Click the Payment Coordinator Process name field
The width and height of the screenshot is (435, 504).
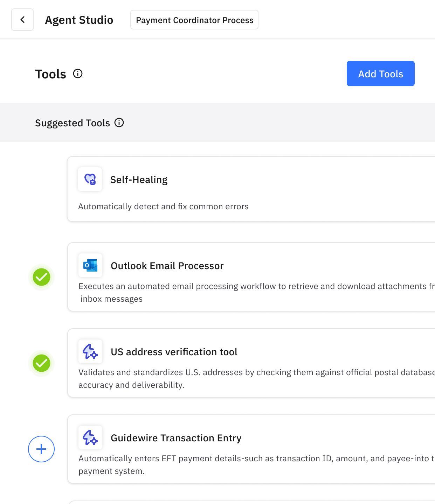(x=194, y=20)
